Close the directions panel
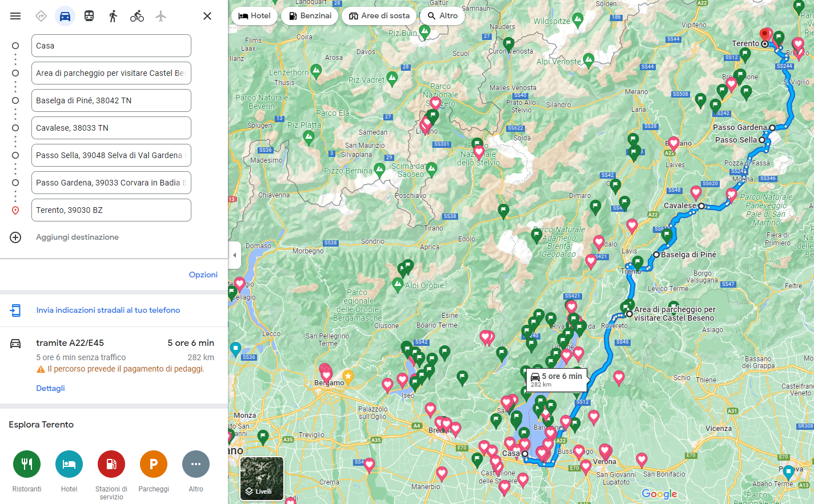The image size is (814, 504). tap(207, 16)
